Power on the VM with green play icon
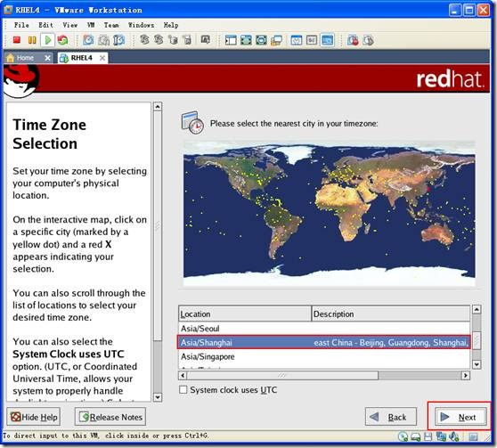Screen dimensions: 497x448 pyautogui.click(x=48, y=40)
